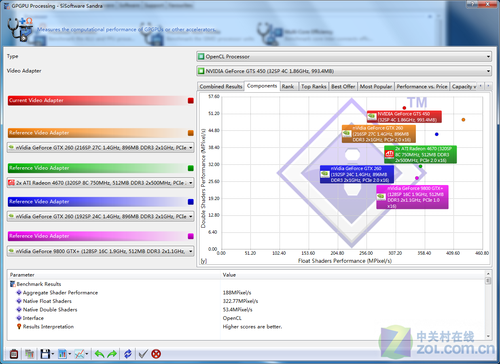
Task: Open the line graph icon dropdown arrow
Action: (x=87, y=354)
